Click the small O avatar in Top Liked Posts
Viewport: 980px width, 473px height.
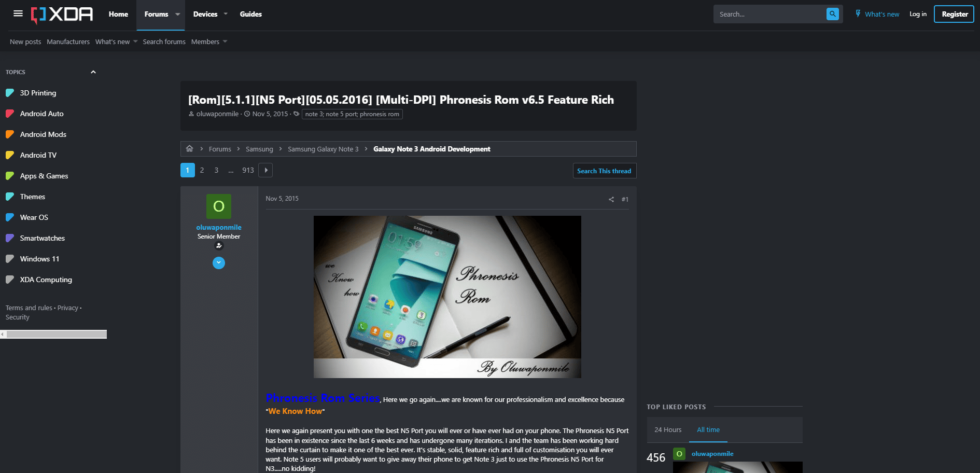679,454
